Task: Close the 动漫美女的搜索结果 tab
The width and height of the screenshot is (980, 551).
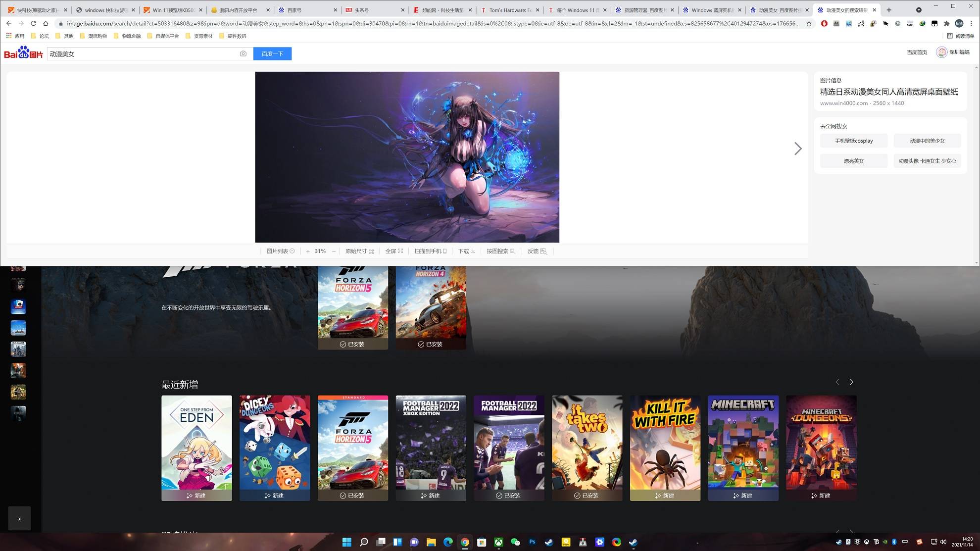Action: click(874, 10)
